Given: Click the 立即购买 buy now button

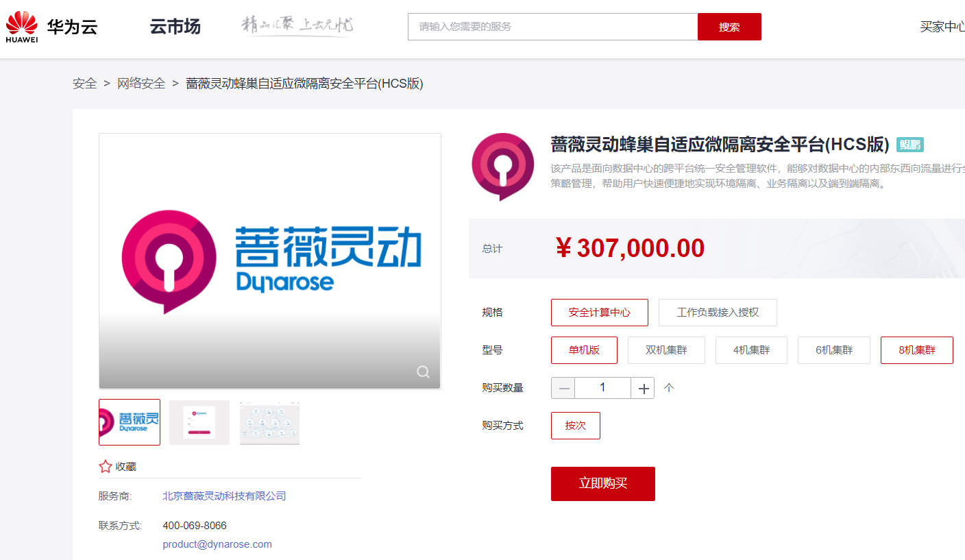Looking at the screenshot, I should click(603, 484).
